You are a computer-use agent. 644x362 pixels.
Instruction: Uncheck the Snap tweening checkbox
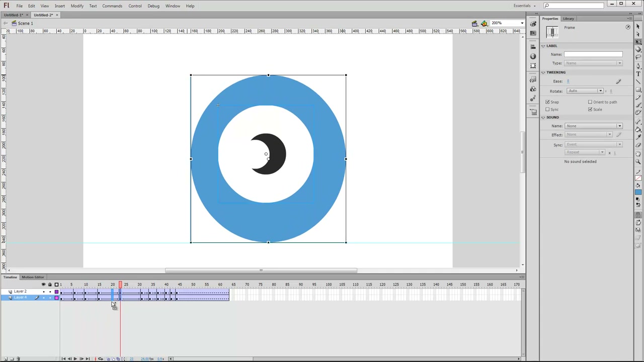tap(547, 102)
